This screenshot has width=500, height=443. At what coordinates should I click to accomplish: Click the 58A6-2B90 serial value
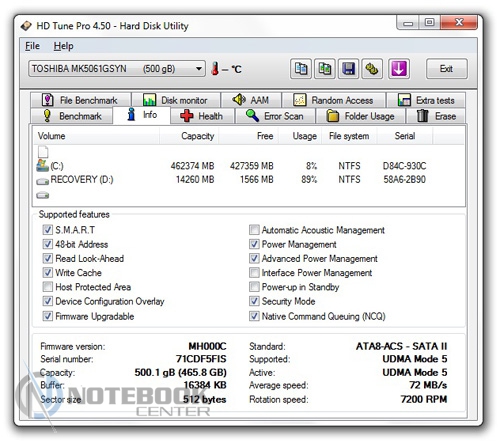tap(404, 180)
